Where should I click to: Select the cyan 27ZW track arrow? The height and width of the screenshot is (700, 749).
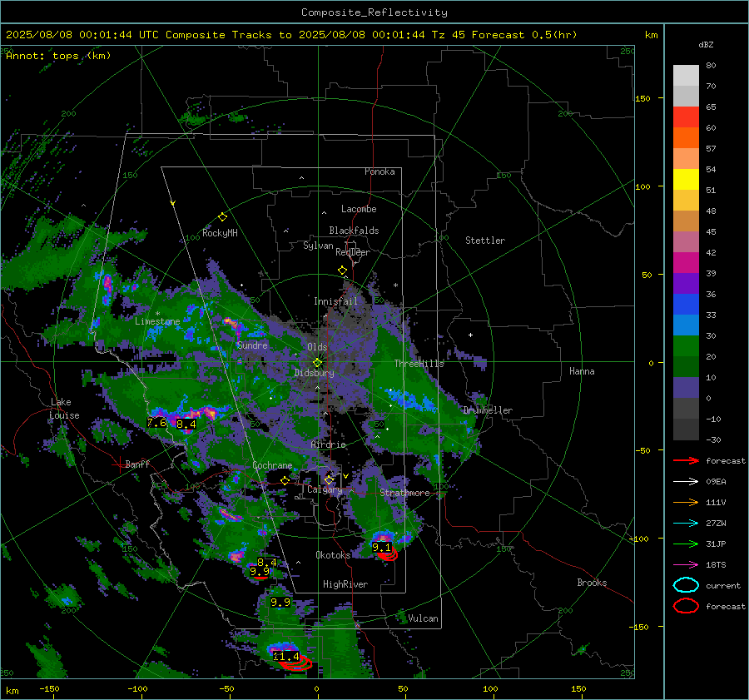(686, 524)
